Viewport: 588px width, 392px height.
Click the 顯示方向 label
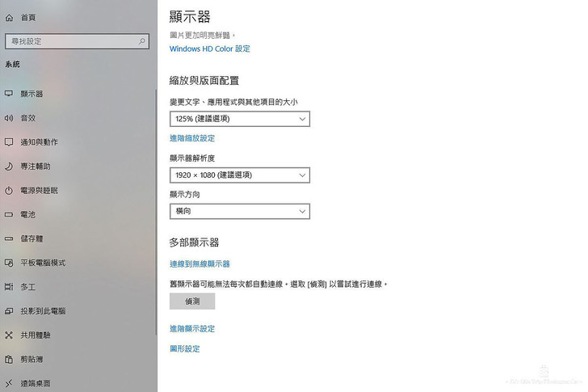point(185,195)
